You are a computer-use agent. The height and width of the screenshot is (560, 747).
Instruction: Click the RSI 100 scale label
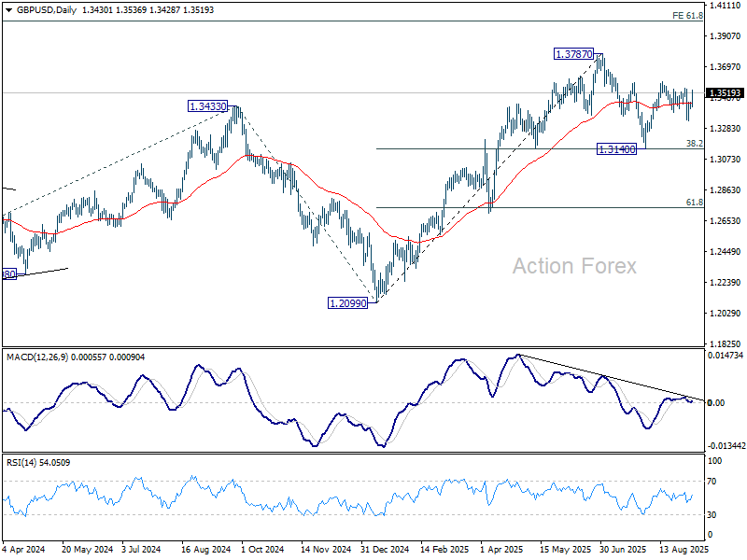click(x=715, y=461)
